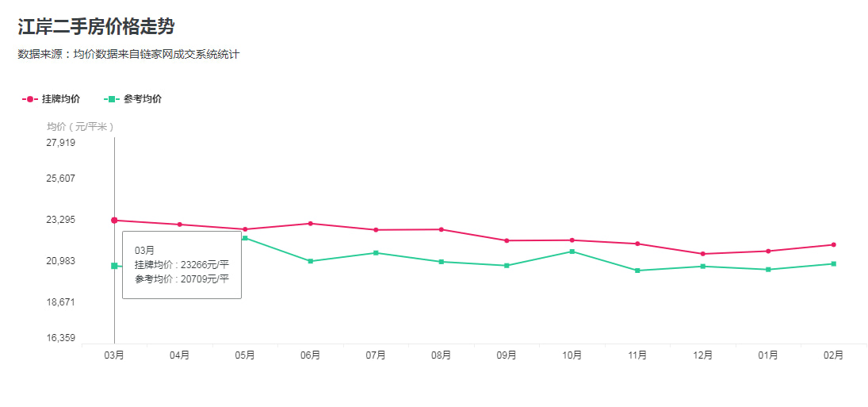The width and height of the screenshot is (868, 407).
Task: Click the red 挂牌均价 point for 12月
Action: pos(703,254)
